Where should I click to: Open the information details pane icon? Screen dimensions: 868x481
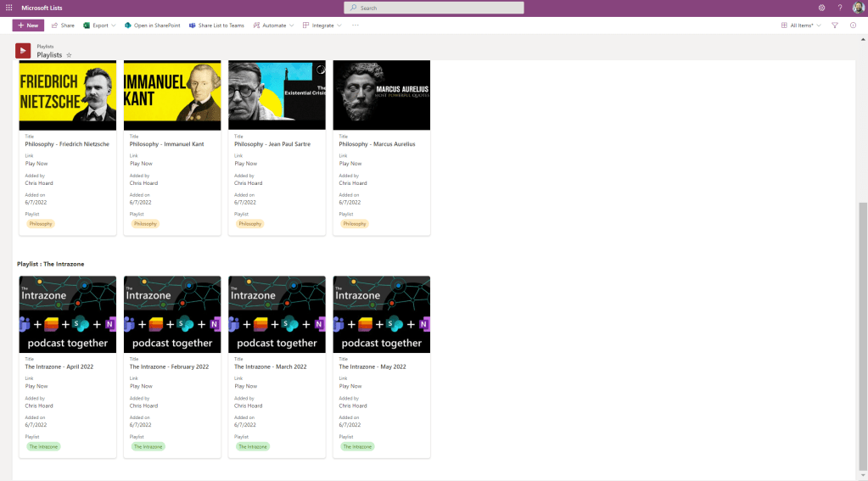click(853, 25)
